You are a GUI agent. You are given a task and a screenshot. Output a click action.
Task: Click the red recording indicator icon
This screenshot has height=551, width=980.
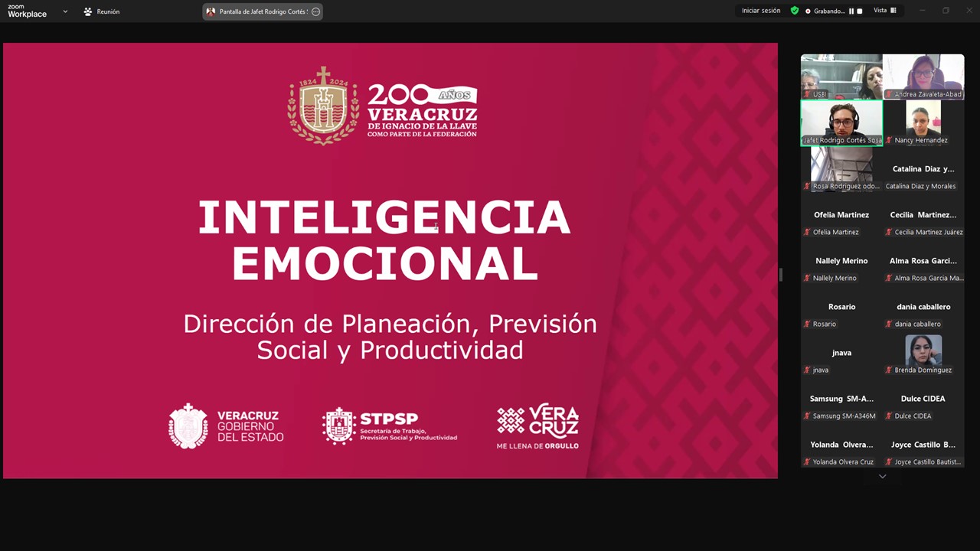808,11
